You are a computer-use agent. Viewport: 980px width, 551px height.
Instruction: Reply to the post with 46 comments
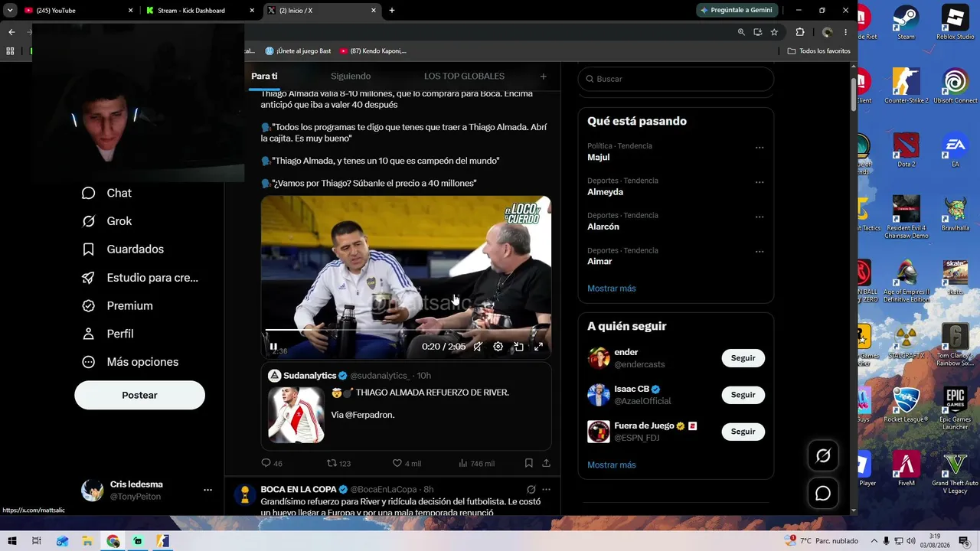tap(272, 463)
